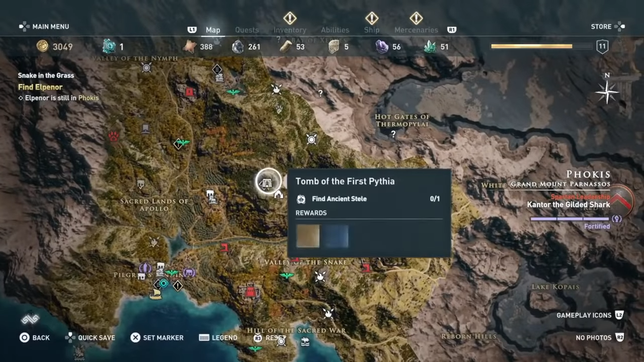Select the first golden reward thumbnail
This screenshot has height=362, width=644.
(x=308, y=236)
